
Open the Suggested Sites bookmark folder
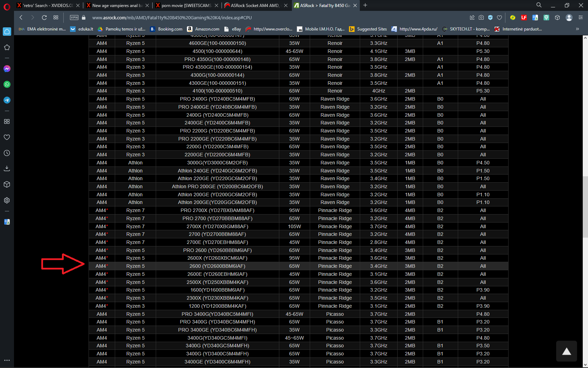pos(368,29)
